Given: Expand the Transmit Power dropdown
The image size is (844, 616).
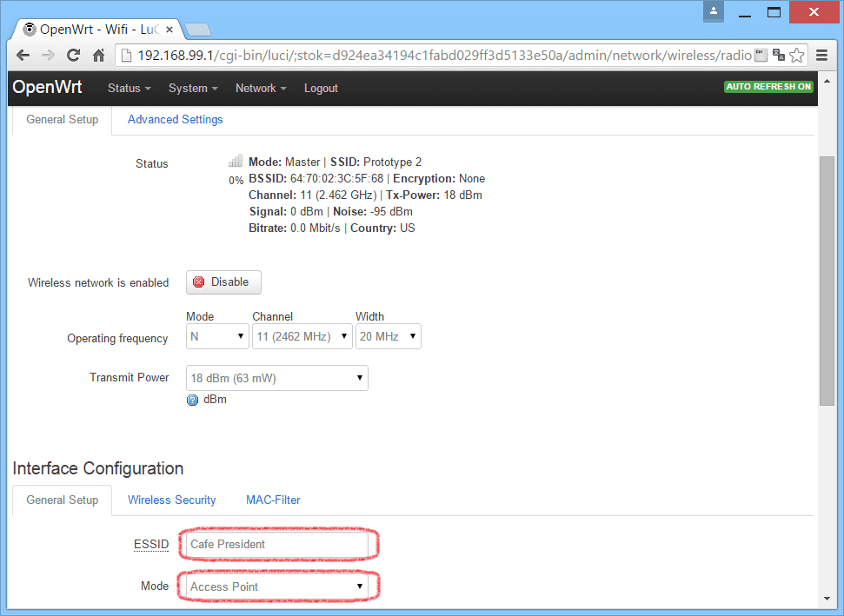Looking at the screenshot, I should (276, 378).
